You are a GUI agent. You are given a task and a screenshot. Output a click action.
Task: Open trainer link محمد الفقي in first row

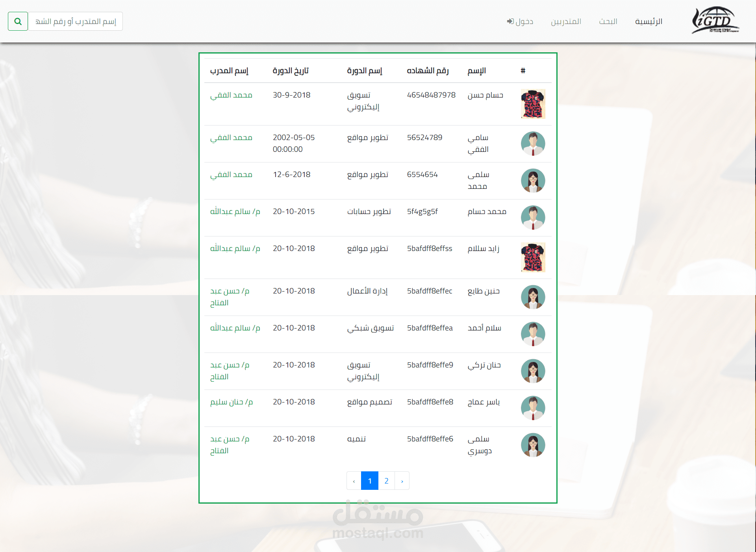point(231,95)
